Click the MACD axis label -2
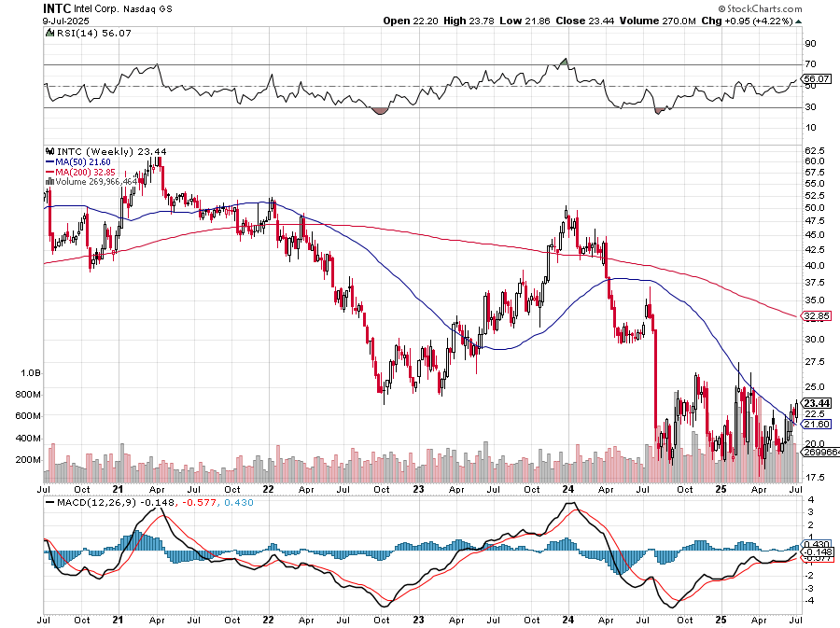Image resolution: width=840 pixels, height=628 pixels. (x=809, y=576)
